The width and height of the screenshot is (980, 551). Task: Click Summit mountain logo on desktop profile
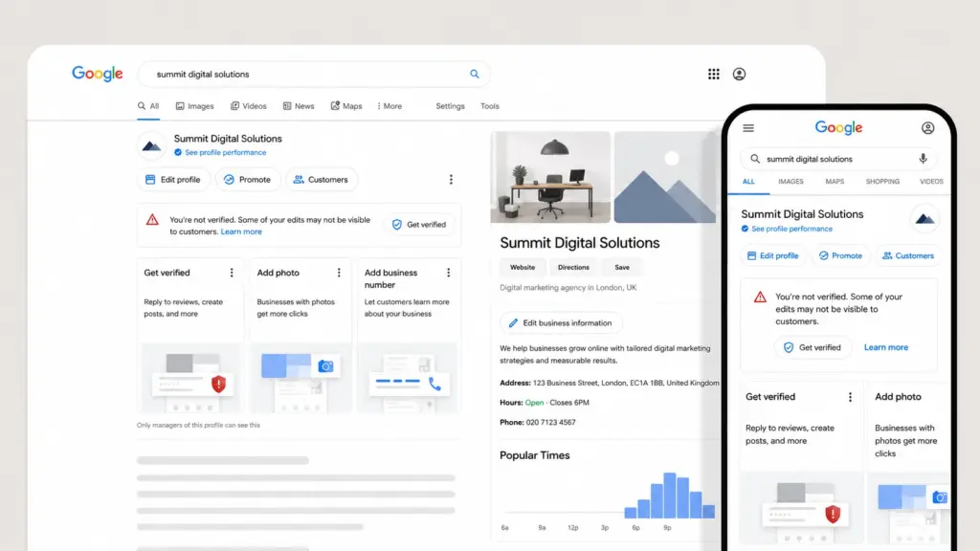pos(151,146)
